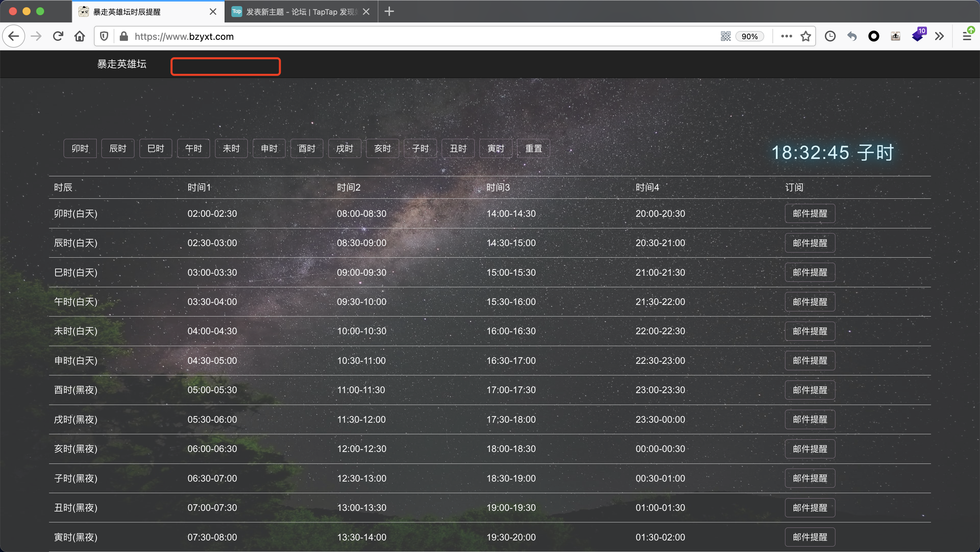This screenshot has width=980, height=552.
Task: Click the tracking protection shield icon
Action: tap(104, 36)
